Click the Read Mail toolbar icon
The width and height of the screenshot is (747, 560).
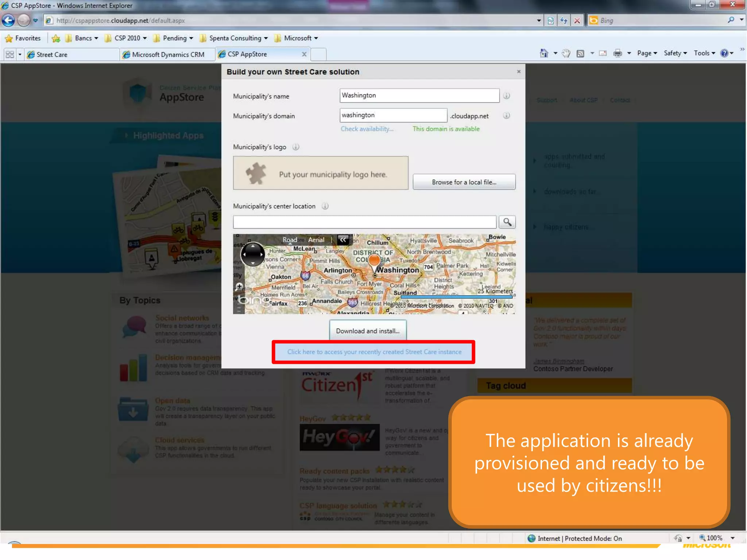coord(603,54)
